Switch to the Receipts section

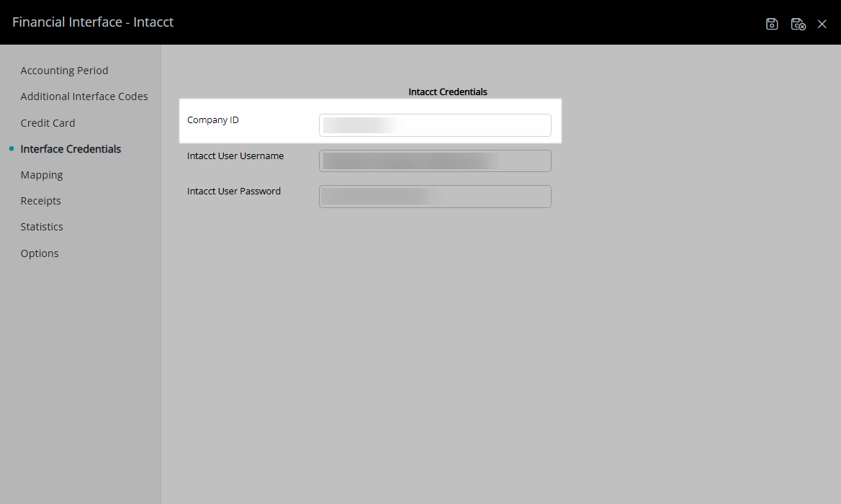click(41, 201)
